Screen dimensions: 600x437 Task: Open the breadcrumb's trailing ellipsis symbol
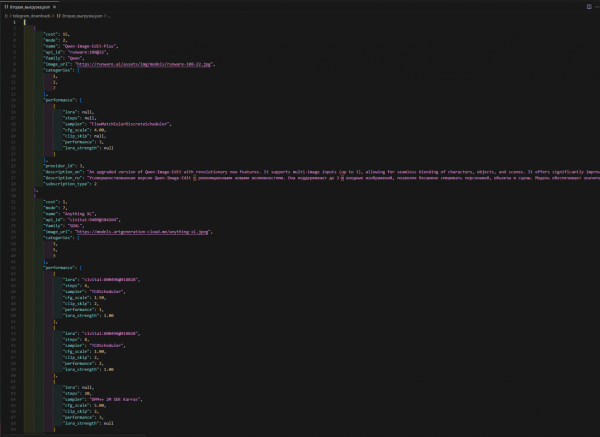(x=109, y=16)
